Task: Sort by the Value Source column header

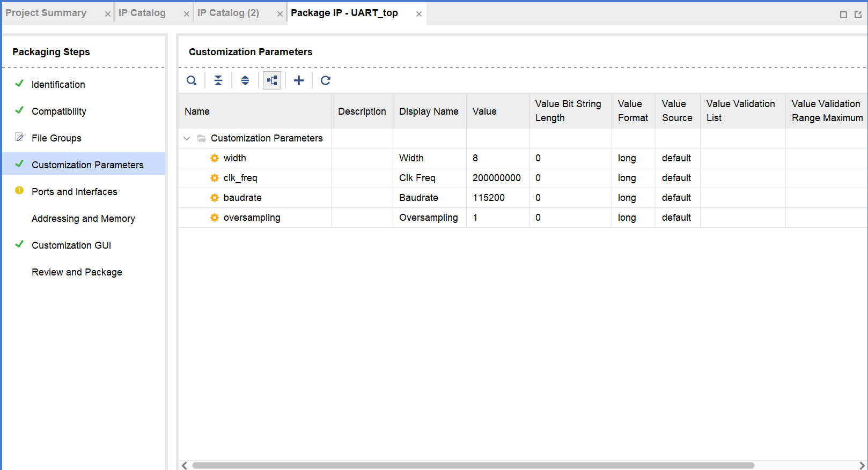Action: click(677, 111)
